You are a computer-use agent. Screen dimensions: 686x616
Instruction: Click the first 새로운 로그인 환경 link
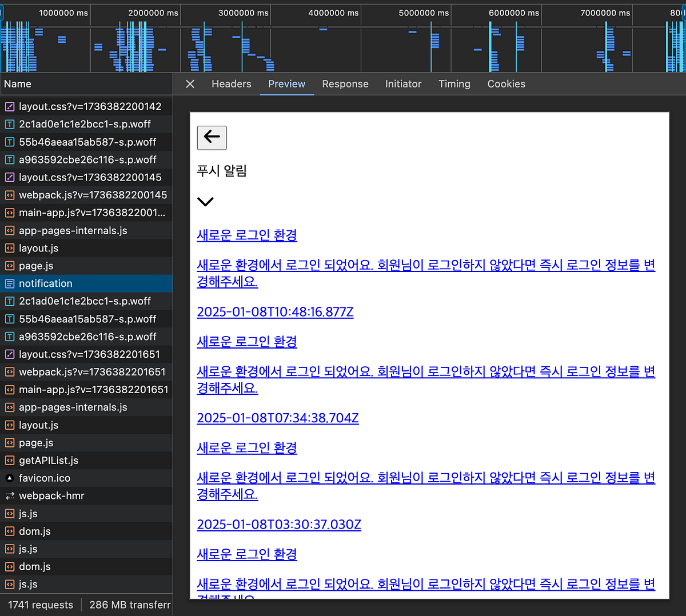click(x=246, y=235)
